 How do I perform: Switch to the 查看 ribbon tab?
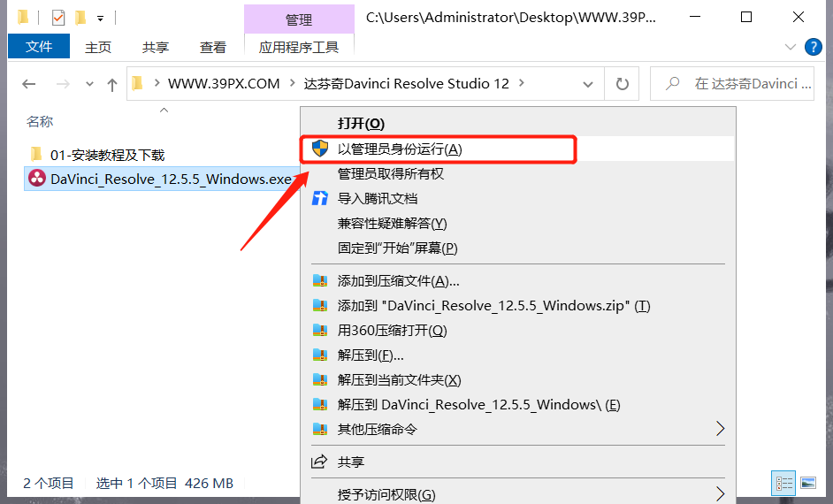(x=212, y=47)
